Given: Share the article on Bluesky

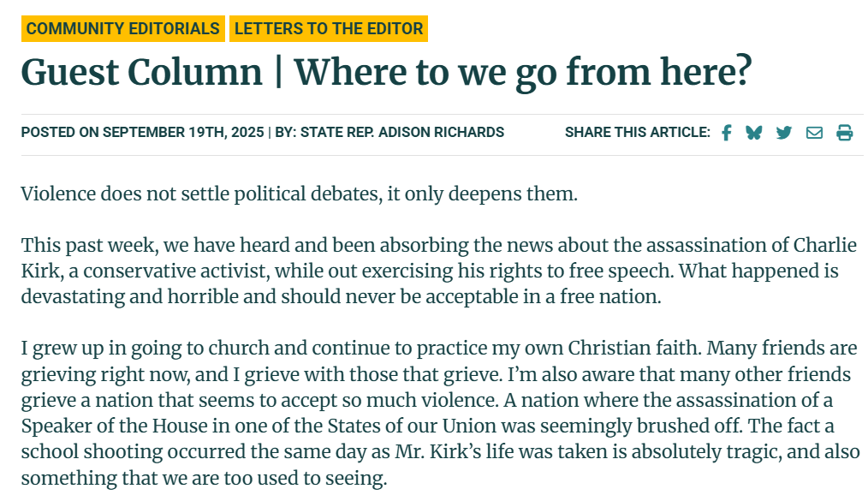Looking at the screenshot, I should (753, 133).
